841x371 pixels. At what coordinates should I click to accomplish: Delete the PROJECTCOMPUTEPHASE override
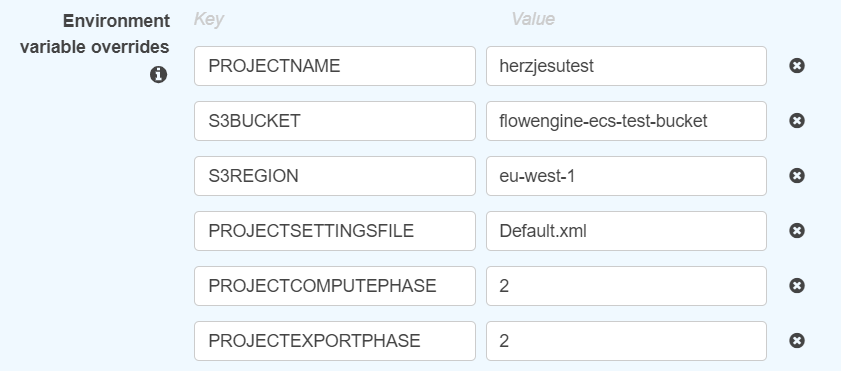(796, 286)
